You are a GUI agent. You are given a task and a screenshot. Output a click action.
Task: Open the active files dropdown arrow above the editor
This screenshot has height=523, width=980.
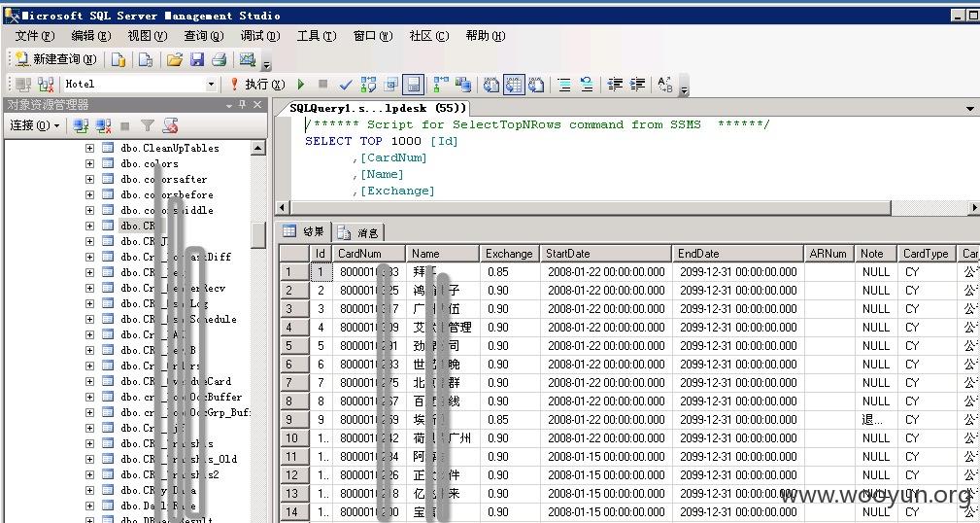pos(969,109)
